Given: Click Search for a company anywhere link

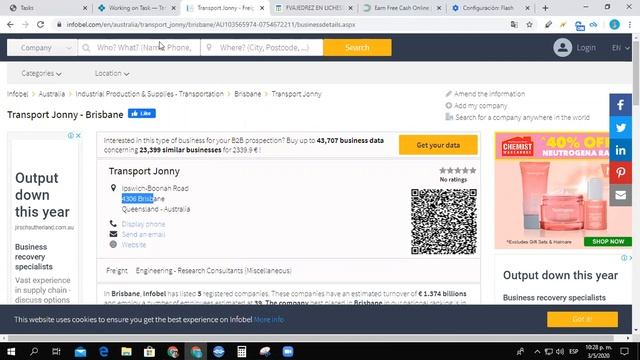Looking at the screenshot, I should [x=522, y=118].
